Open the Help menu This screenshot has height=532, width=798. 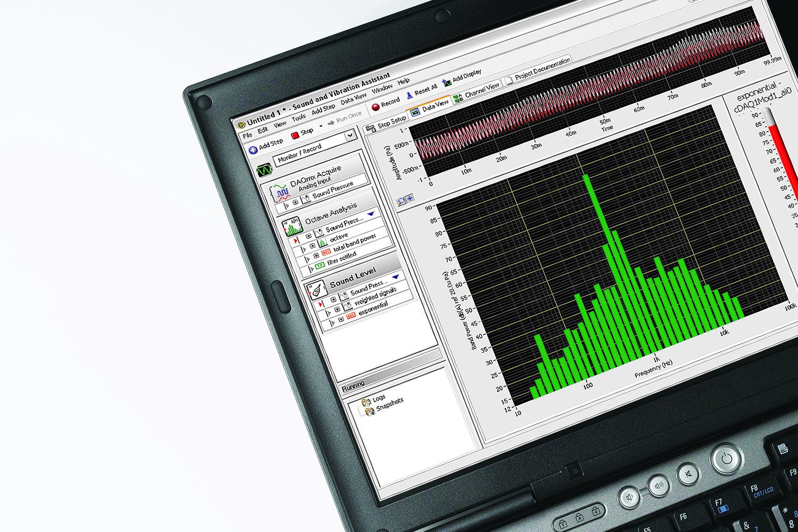click(404, 81)
